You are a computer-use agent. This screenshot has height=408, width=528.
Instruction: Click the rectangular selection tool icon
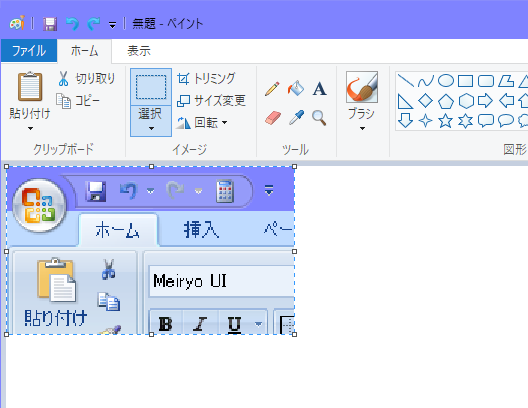[151, 87]
